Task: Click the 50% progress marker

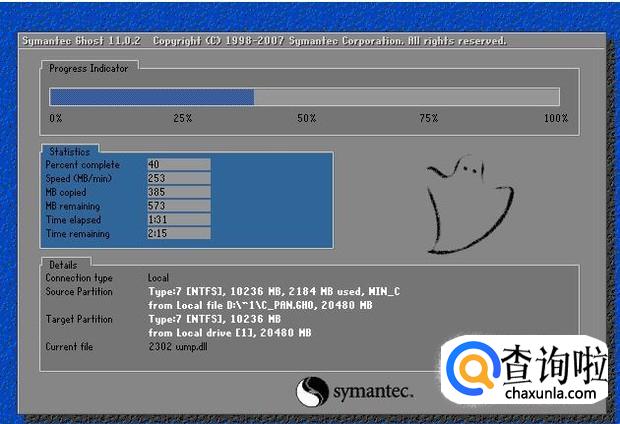Action: pos(306,118)
